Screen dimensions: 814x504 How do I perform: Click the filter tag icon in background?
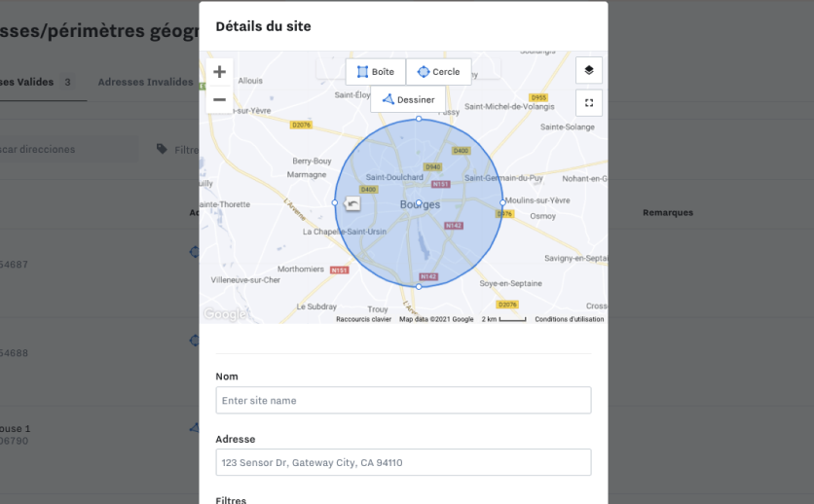click(x=162, y=149)
